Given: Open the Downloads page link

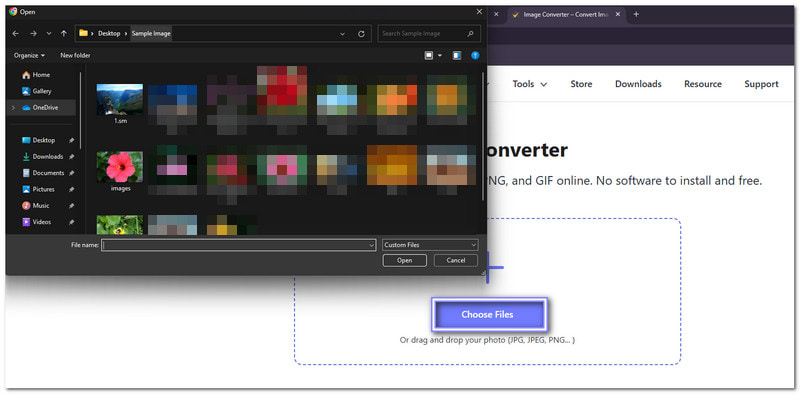Looking at the screenshot, I should pos(638,84).
